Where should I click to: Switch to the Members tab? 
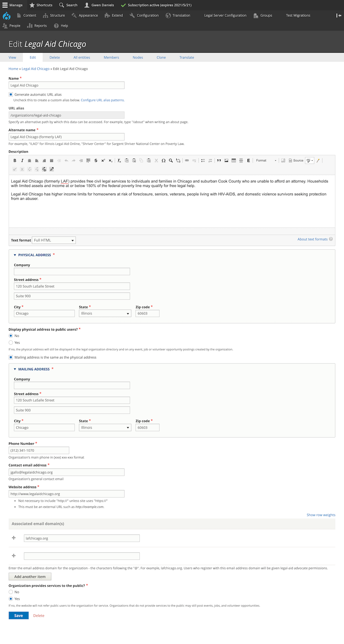(x=111, y=57)
